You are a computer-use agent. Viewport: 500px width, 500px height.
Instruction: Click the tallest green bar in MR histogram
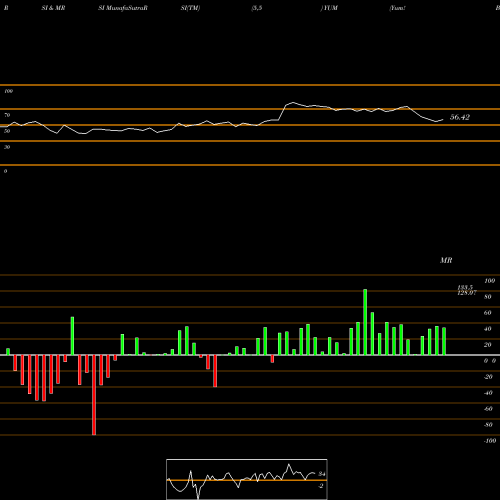(365, 322)
